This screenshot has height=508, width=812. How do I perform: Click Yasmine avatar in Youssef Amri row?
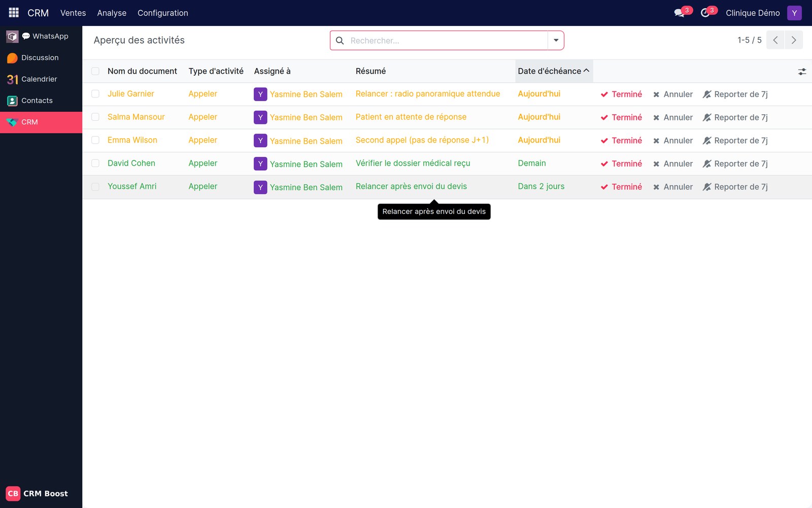pyautogui.click(x=260, y=187)
